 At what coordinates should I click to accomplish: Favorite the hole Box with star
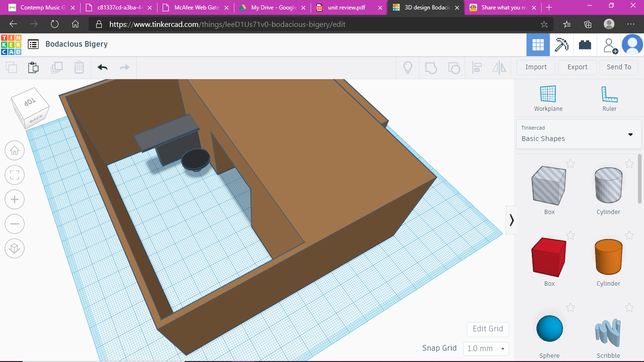pos(570,164)
